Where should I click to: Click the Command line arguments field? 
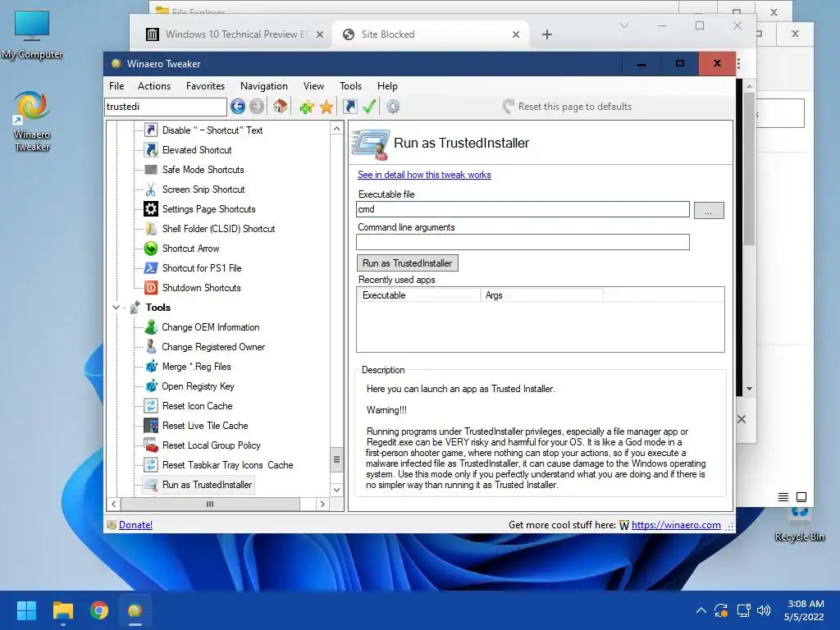pos(523,242)
